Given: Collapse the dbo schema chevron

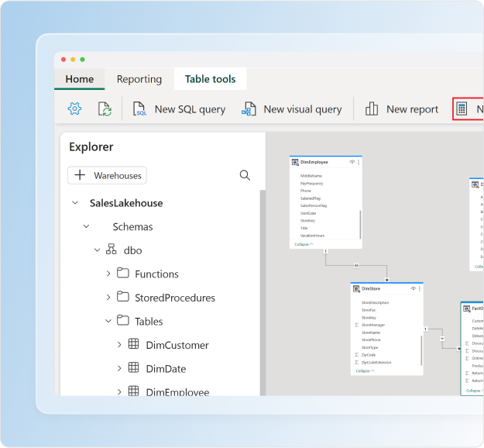Looking at the screenshot, I should click(98, 250).
